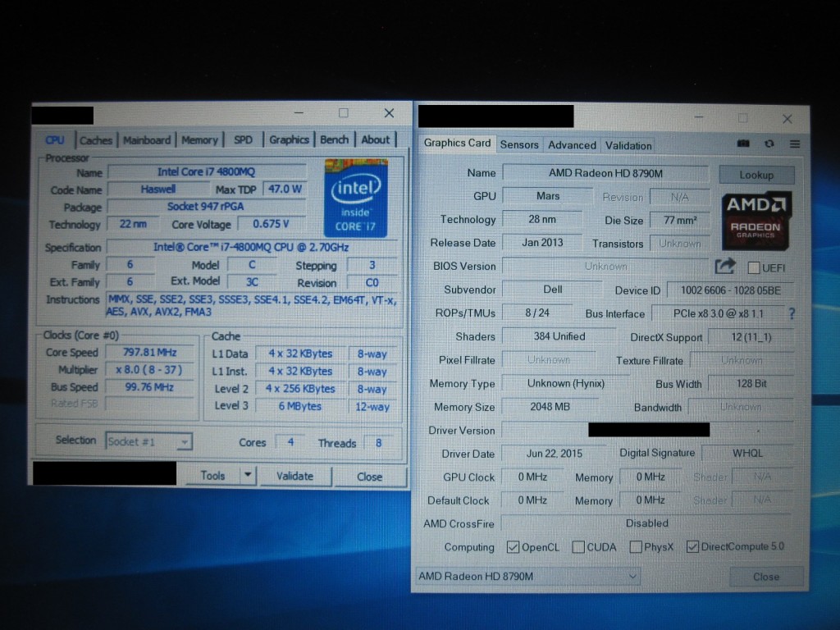Click the GPU name field "AMD Radeon HD 8790M"
Viewport: 840px width, 630px height.
pyautogui.click(x=605, y=173)
